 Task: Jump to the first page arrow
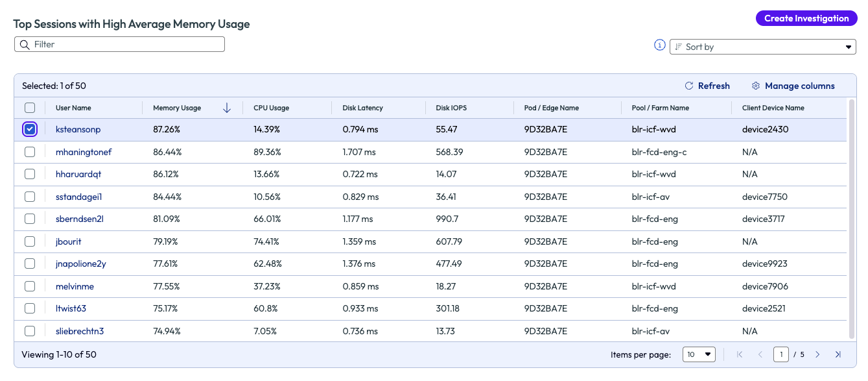740,354
